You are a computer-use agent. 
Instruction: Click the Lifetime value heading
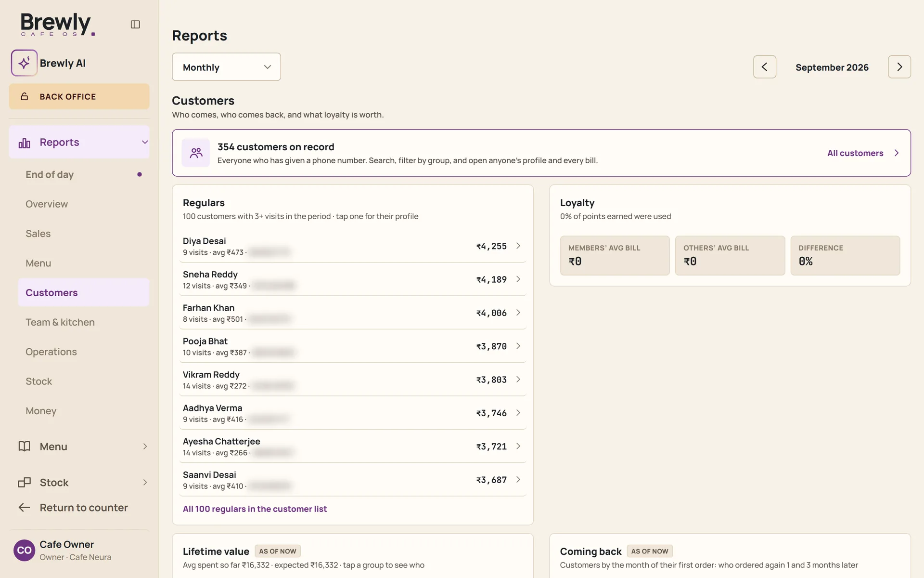216,552
